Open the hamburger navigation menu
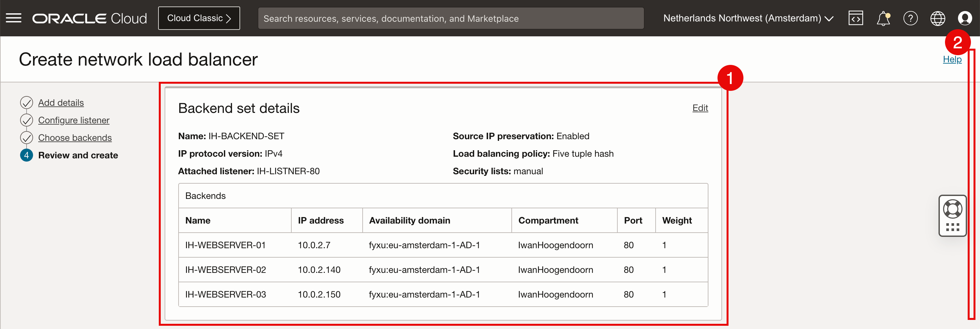 point(14,18)
